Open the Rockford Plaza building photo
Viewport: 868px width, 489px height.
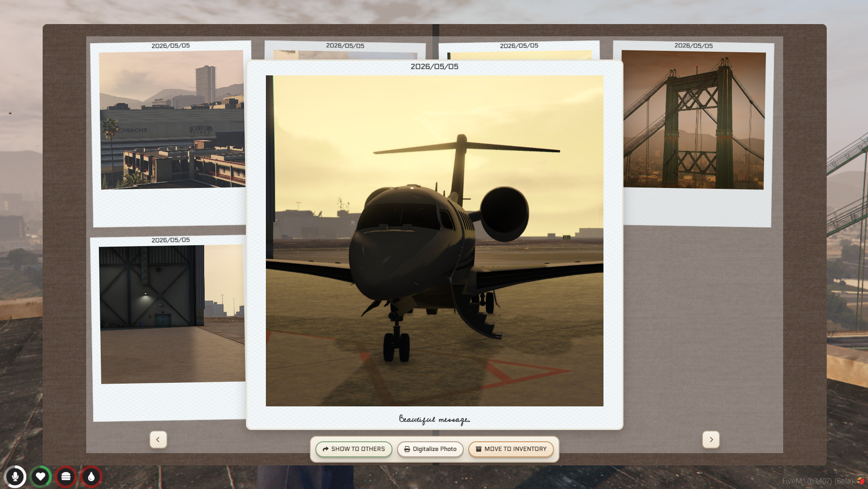point(172,120)
